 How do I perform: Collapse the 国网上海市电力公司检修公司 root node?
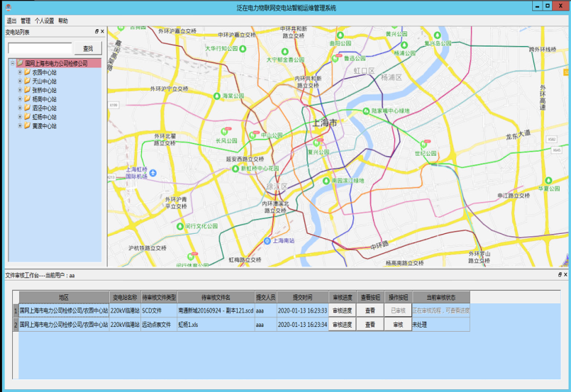click(12, 63)
